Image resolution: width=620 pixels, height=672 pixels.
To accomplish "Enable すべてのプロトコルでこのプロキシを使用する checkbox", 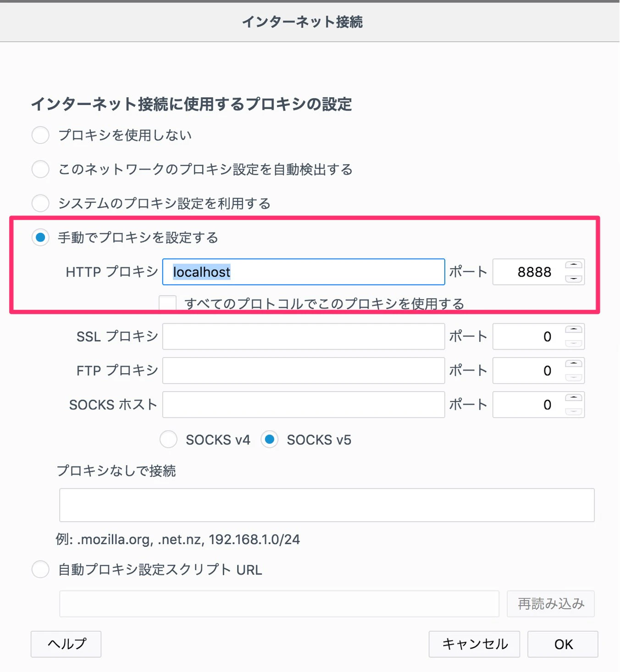I will point(168,302).
